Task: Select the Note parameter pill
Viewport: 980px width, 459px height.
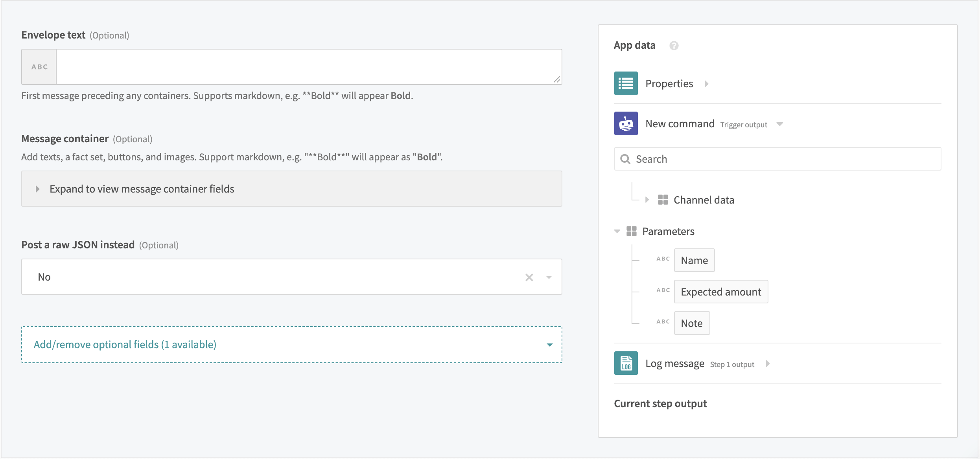Action: coord(691,323)
